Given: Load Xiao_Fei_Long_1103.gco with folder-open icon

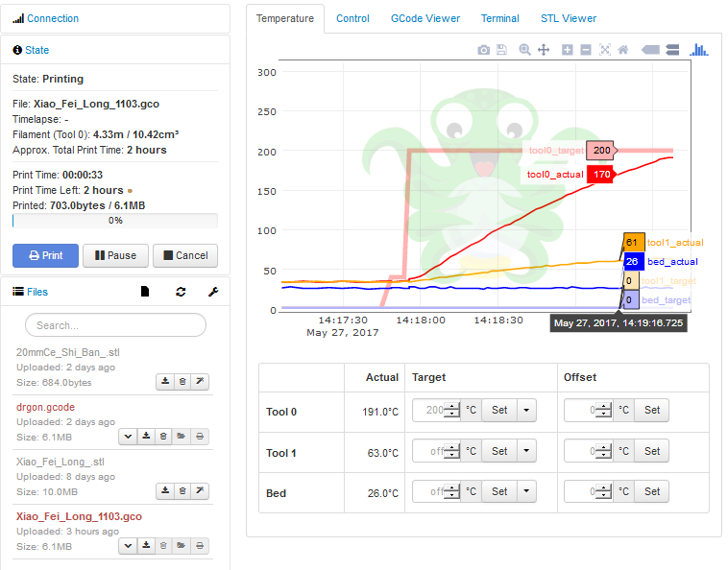Looking at the screenshot, I should click(182, 546).
